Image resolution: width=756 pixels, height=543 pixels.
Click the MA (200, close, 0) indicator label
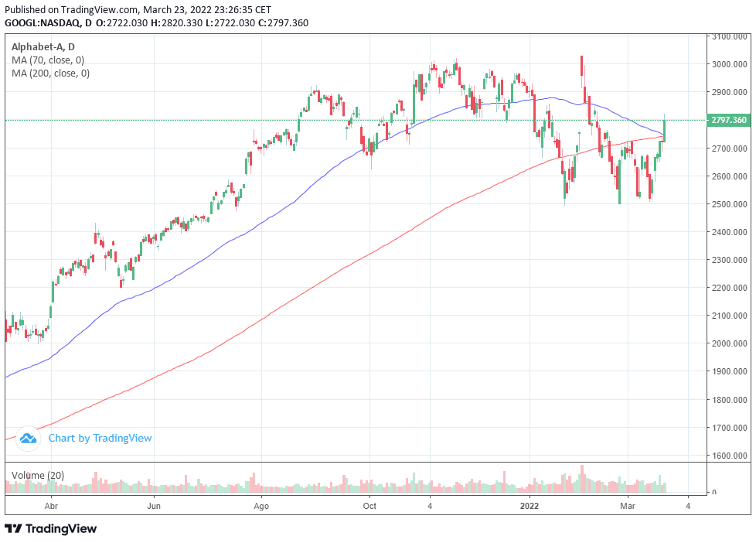tap(50, 73)
